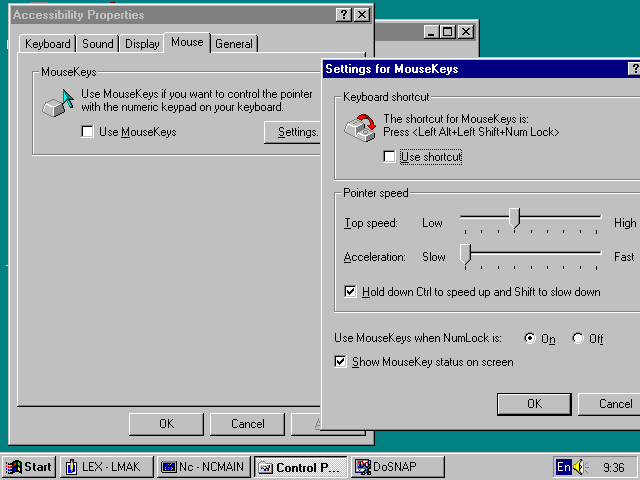Image resolution: width=640 pixels, height=480 pixels.
Task: Enable the Use MouseKeys checkbox
Action: [88, 132]
